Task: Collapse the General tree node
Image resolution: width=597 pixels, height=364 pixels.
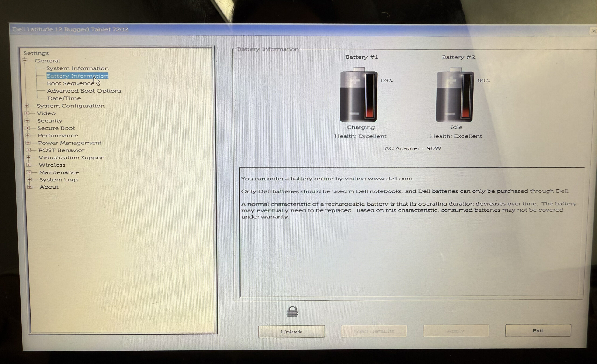Action: tap(25, 61)
